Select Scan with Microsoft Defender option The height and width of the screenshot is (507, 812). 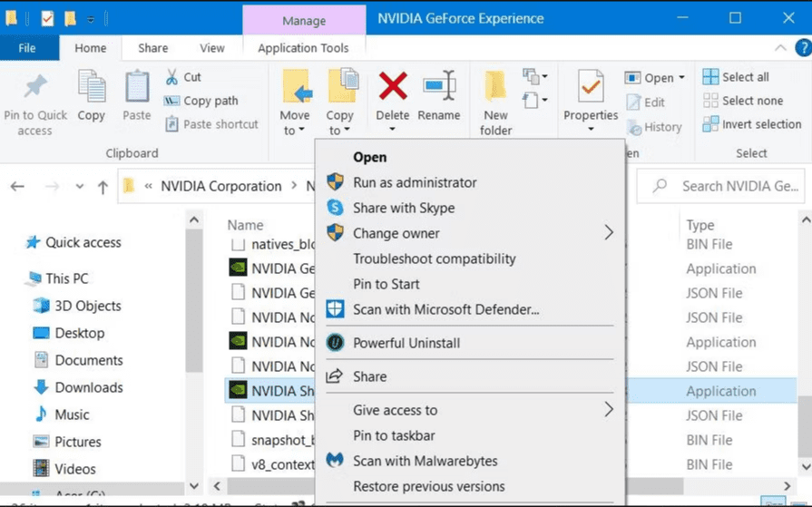(x=445, y=309)
